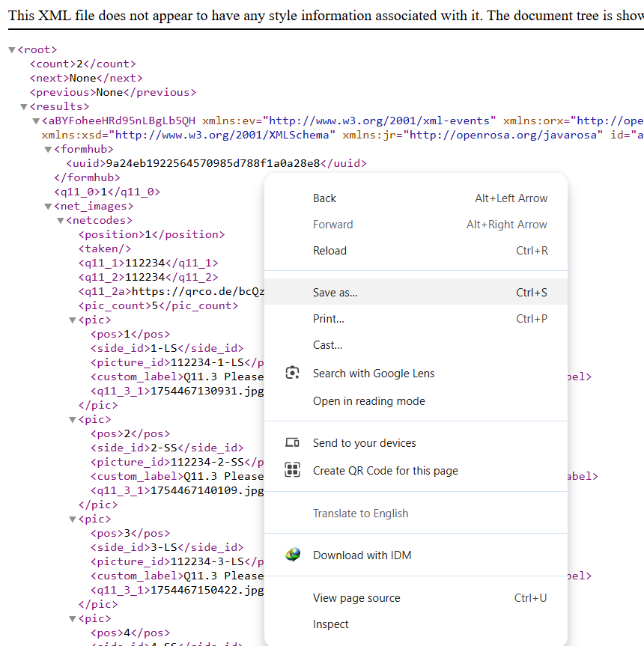Click the IDM globe icon

[293, 555]
